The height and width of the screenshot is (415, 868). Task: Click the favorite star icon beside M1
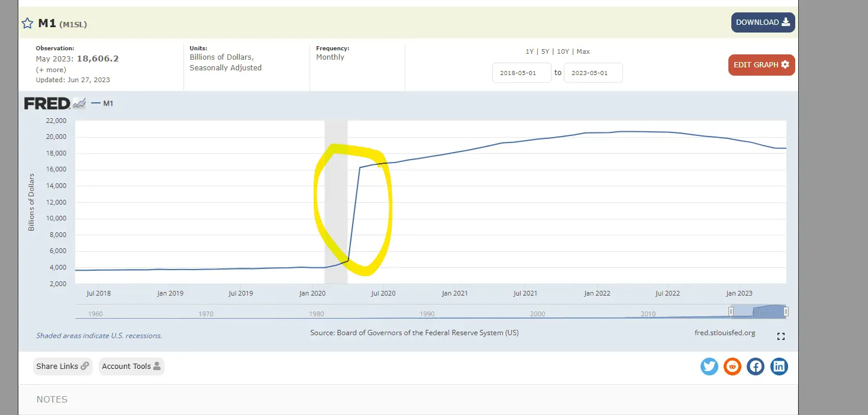tap(27, 24)
